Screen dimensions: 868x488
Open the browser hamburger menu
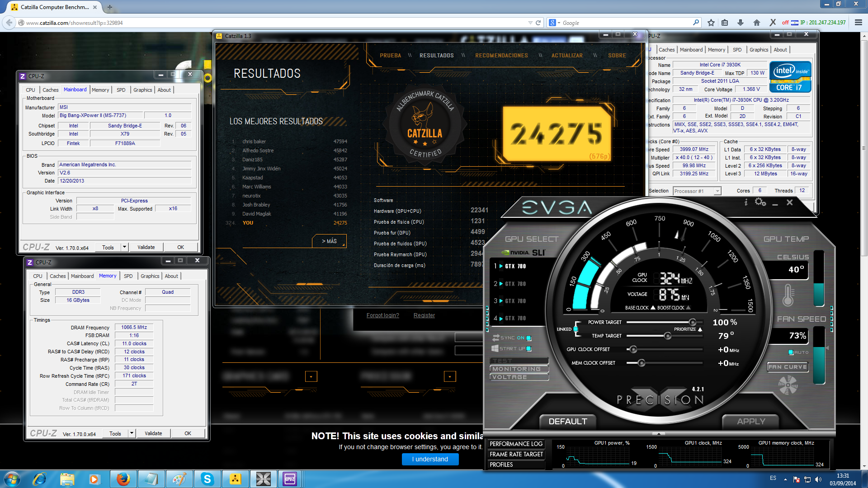pos(858,23)
